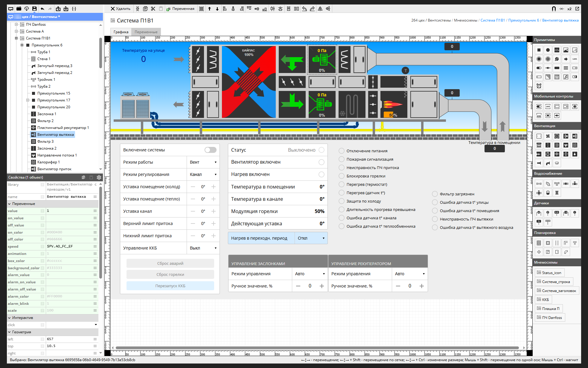Click the copy icon in toolbar
Screen dimensions: 588x368
tap(145, 9)
